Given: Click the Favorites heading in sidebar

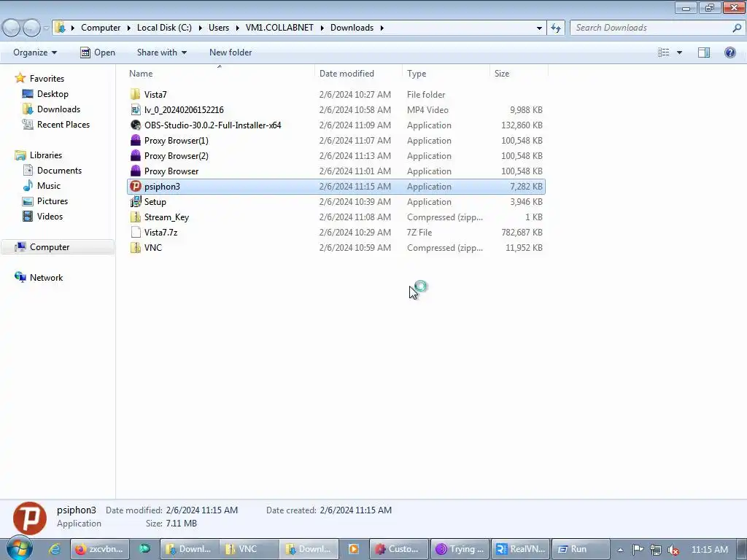Looking at the screenshot, I should pos(47,79).
